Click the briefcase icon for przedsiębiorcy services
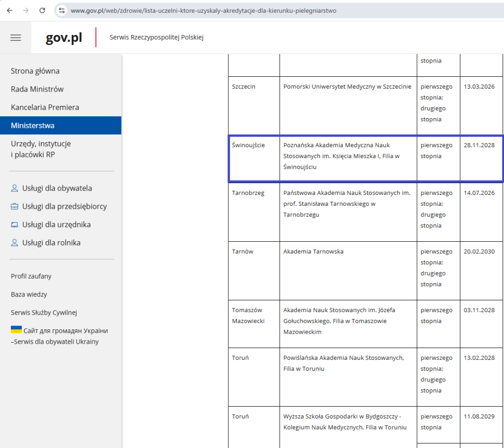 click(x=15, y=207)
